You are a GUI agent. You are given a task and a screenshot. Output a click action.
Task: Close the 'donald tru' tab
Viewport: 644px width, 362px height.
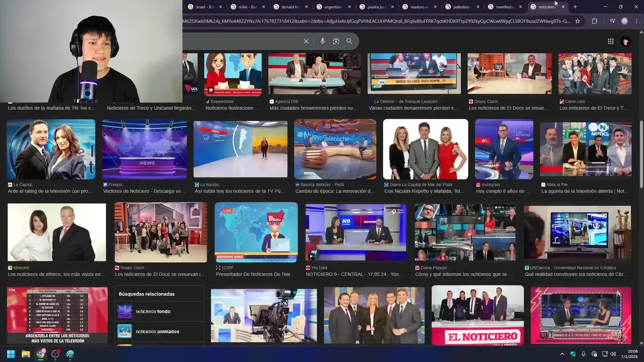click(x=306, y=7)
